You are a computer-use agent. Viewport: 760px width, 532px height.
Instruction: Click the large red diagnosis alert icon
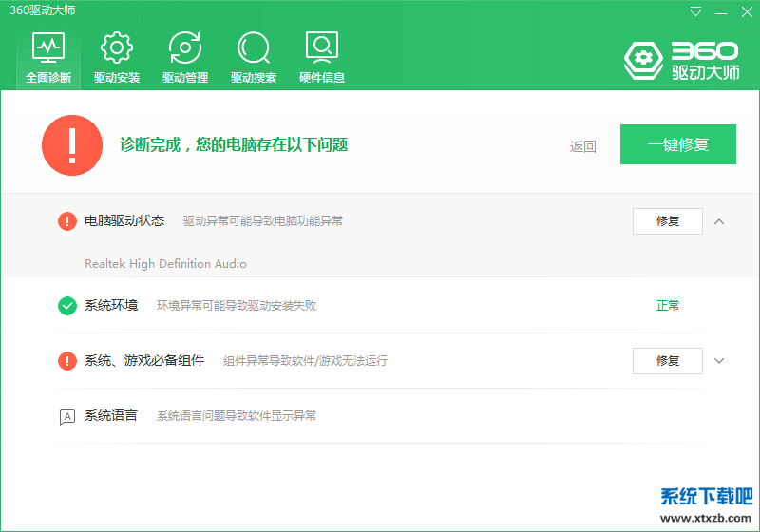pyautogui.click(x=72, y=145)
